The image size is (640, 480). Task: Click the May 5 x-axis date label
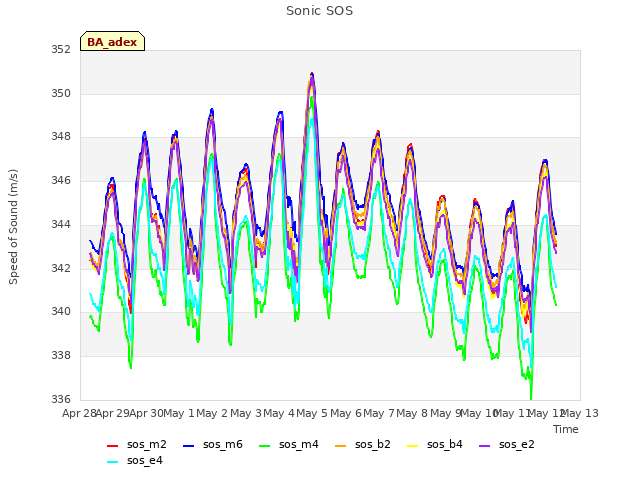coord(312,413)
